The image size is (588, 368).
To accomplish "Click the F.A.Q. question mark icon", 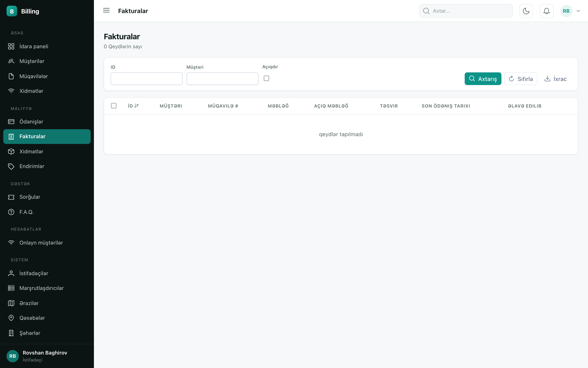I will pyautogui.click(x=11, y=212).
